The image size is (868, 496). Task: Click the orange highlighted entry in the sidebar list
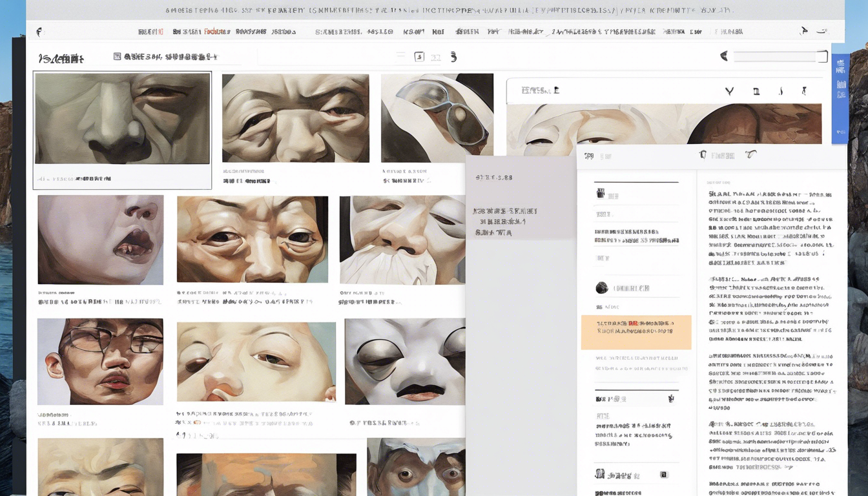click(636, 332)
